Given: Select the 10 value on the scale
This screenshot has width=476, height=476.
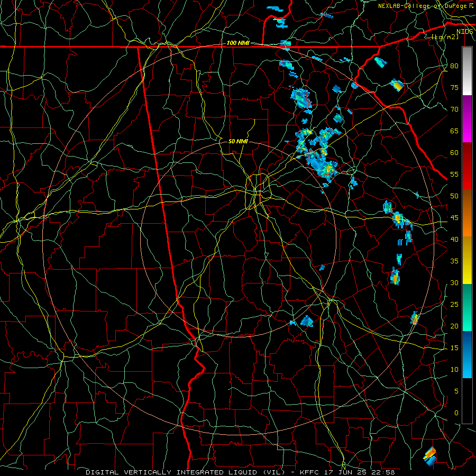Looking at the screenshot, I should [454, 370].
